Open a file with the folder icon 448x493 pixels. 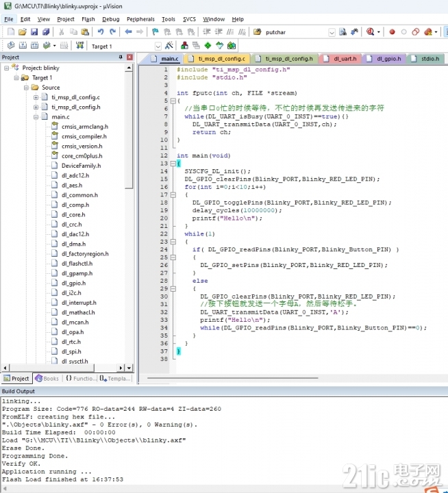(23, 31)
